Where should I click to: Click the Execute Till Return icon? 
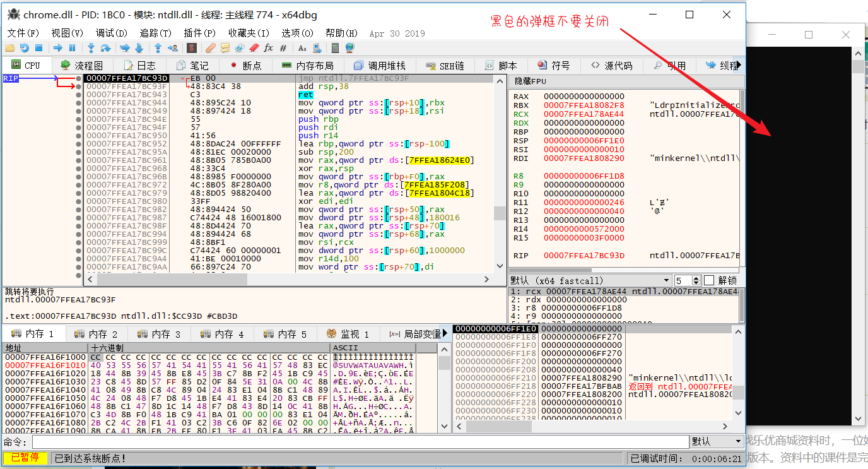[x=158, y=48]
